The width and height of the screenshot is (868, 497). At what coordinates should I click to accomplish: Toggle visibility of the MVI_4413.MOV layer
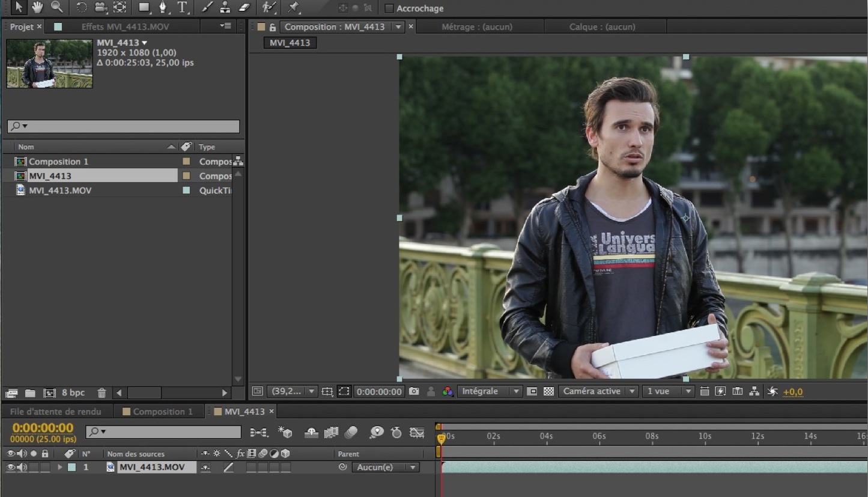point(10,467)
